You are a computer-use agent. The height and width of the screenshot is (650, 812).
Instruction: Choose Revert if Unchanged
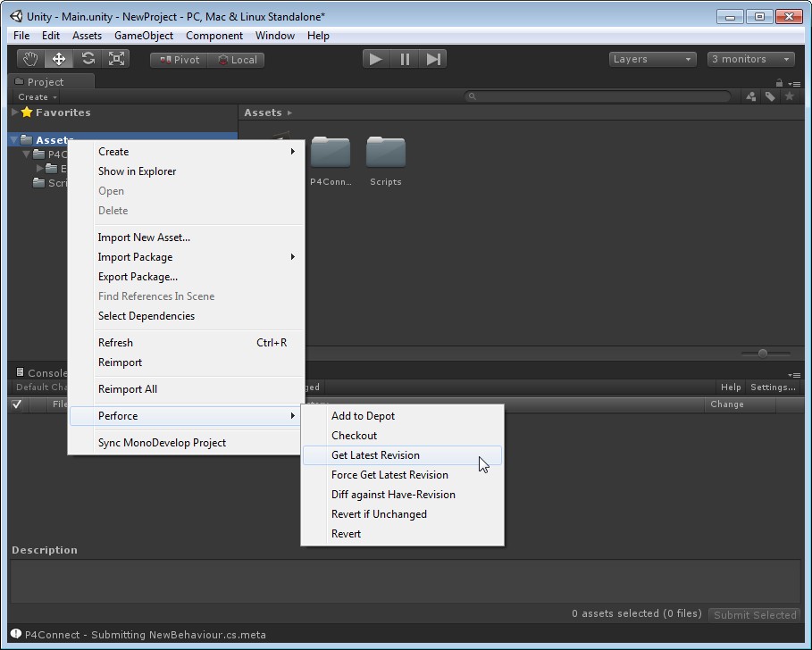[402, 514]
